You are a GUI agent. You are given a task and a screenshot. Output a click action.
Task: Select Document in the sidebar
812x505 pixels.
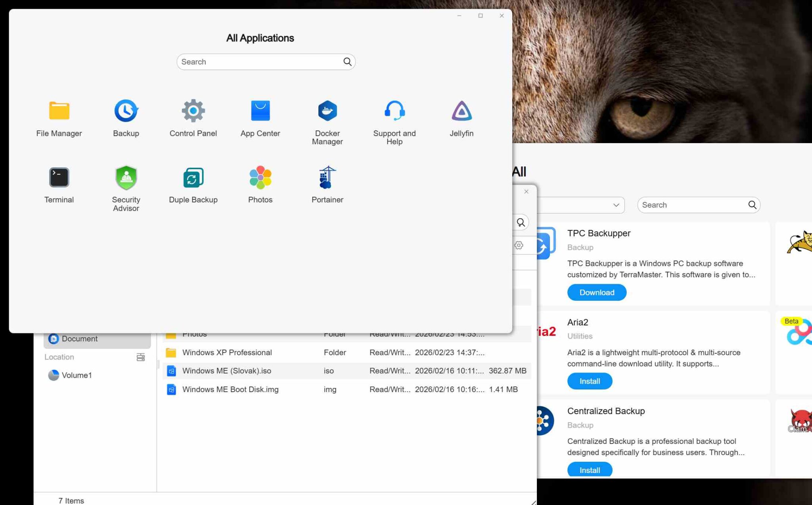79,339
